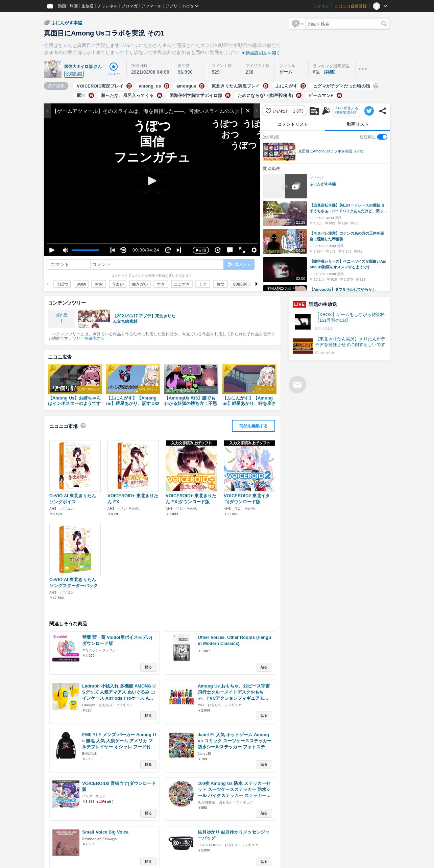Share the video on Twitter

pyautogui.click(x=369, y=111)
